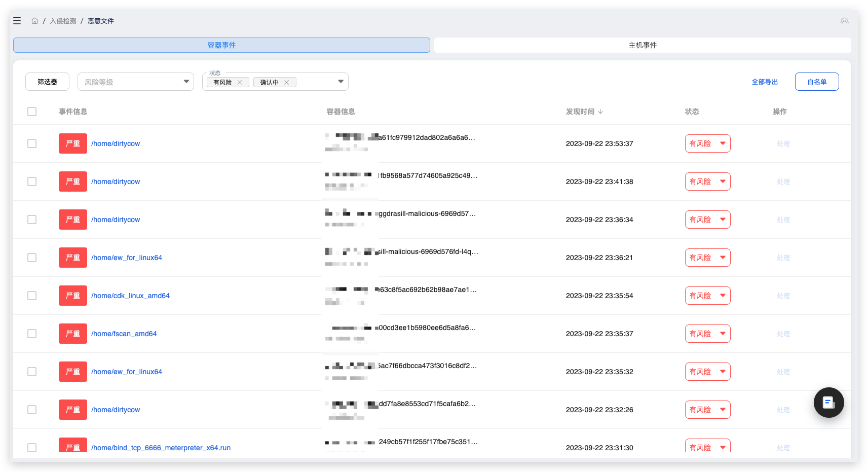This screenshot has width=868, height=472.
Task: Click the 严重 badge on cdk_linux_amd64 row
Action: [x=73, y=296]
